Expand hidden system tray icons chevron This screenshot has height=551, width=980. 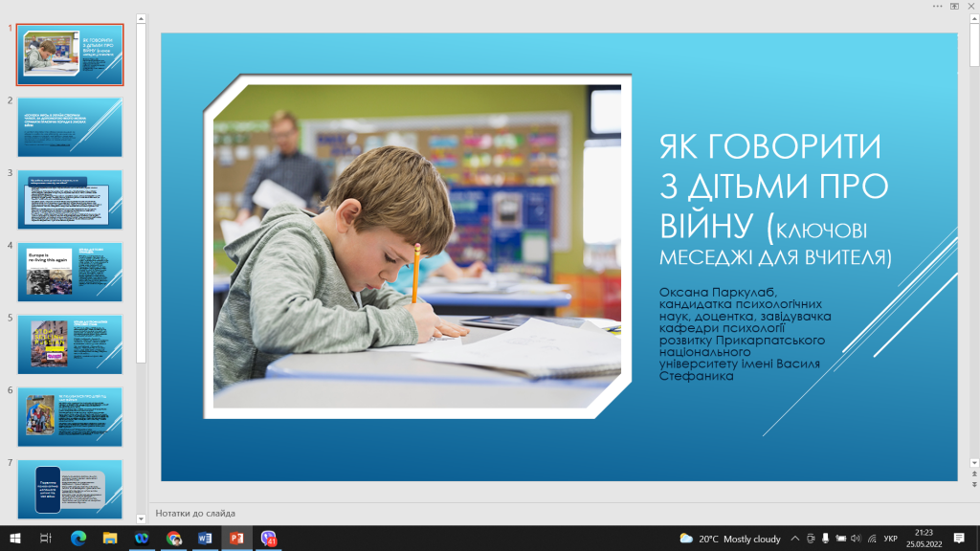tap(793, 539)
